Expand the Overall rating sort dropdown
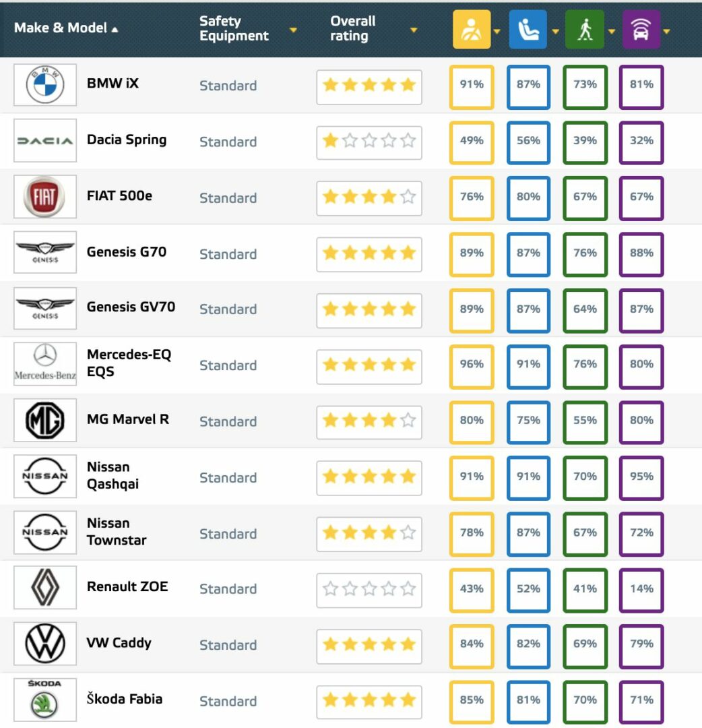 tap(414, 30)
